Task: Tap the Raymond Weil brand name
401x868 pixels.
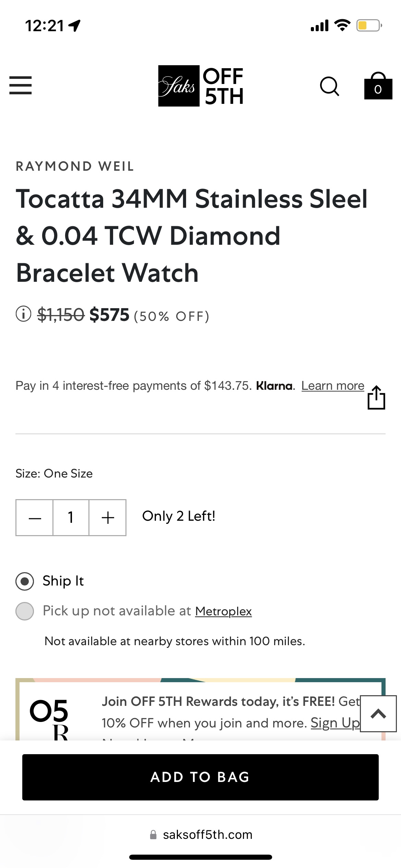Action: coord(75,166)
